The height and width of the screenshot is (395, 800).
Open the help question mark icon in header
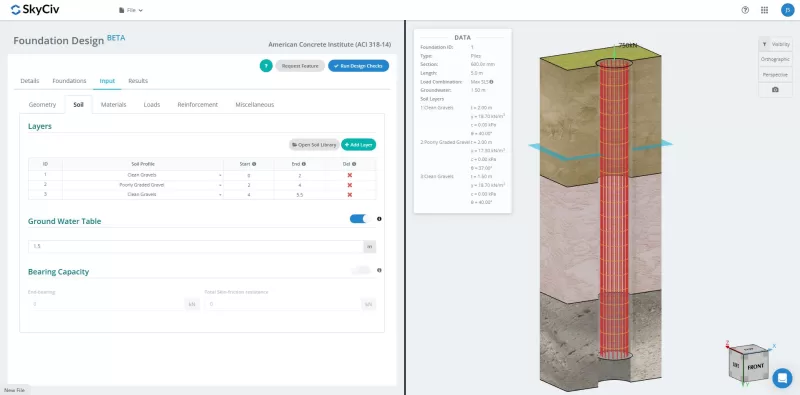(x=745, y=10)
